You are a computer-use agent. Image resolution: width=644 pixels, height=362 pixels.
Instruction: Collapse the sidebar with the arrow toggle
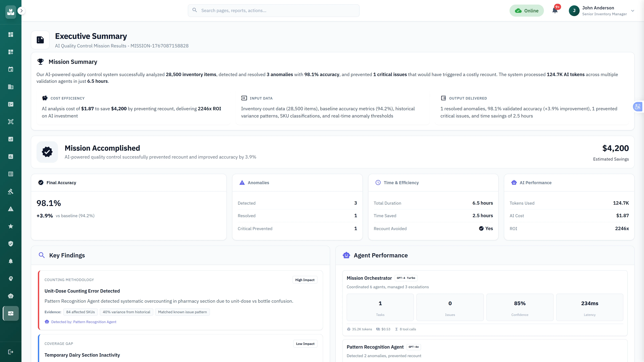point(21,11)
